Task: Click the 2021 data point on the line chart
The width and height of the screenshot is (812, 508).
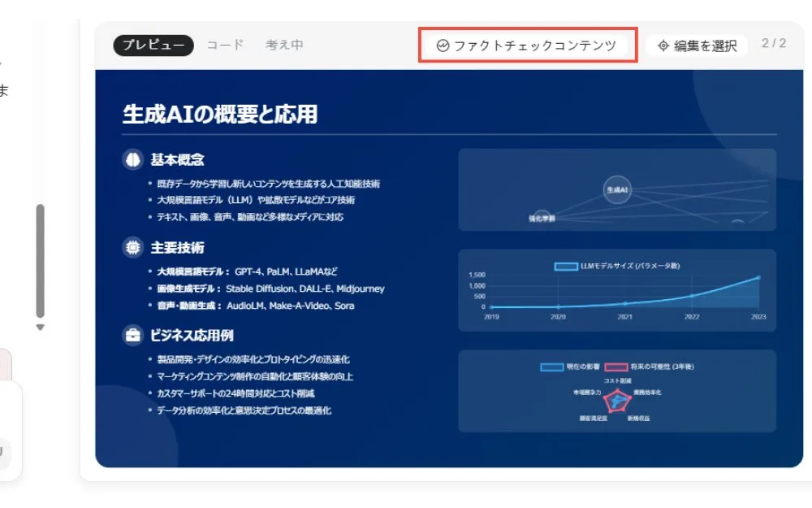Action: point(625,304)
